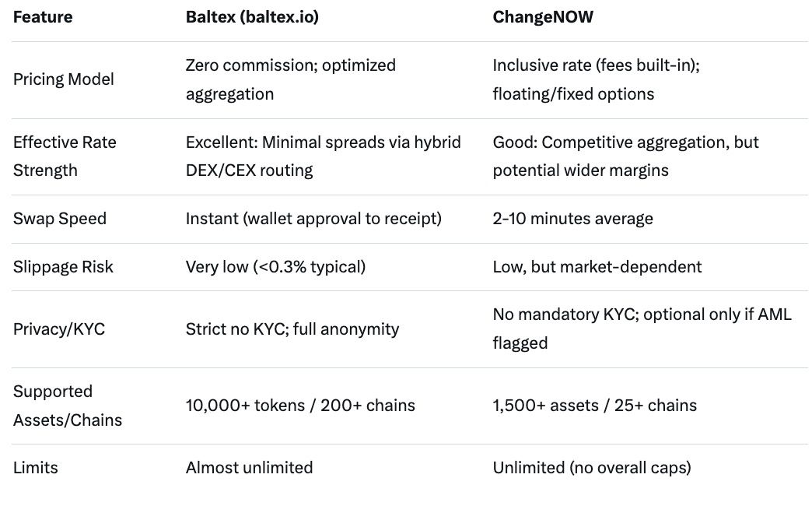This screenshot has width=812, height=506.
Task: Select the "Pricing Model" row label
Action: tap(64, 79)
